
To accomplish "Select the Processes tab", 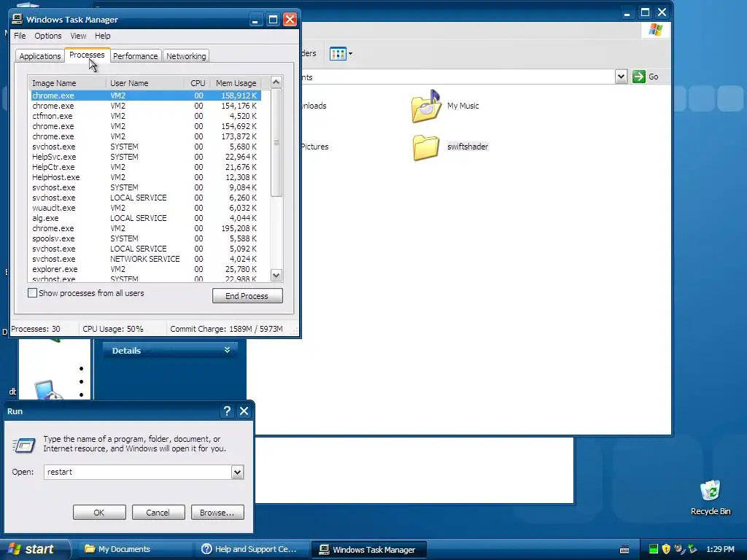I will pyautogui.click(x=87, y=55).
